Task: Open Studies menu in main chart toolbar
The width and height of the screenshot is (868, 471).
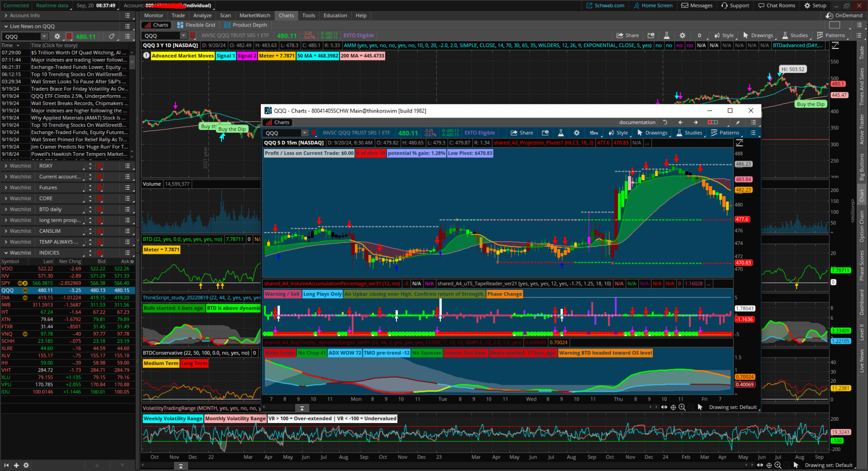Action: tap(795, 35)
